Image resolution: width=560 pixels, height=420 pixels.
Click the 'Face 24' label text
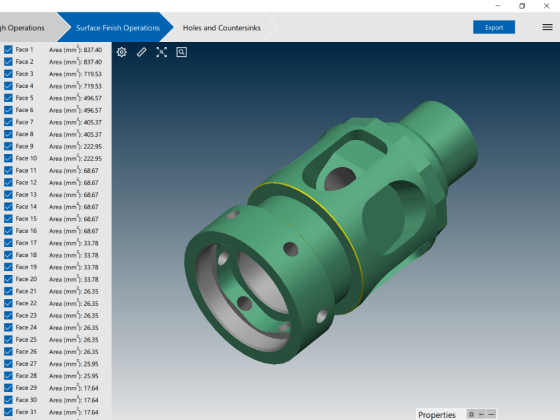(x=26, y=328)
